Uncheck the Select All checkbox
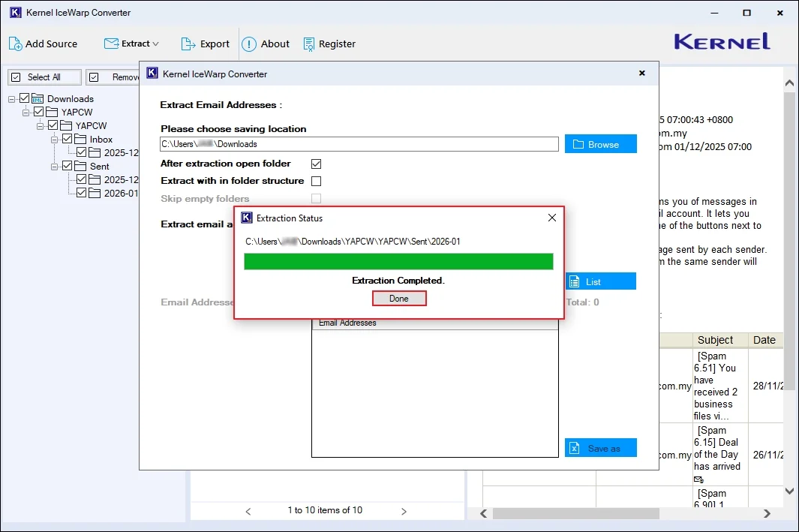This screenshot has height=532, width=799. pos(14,77)
